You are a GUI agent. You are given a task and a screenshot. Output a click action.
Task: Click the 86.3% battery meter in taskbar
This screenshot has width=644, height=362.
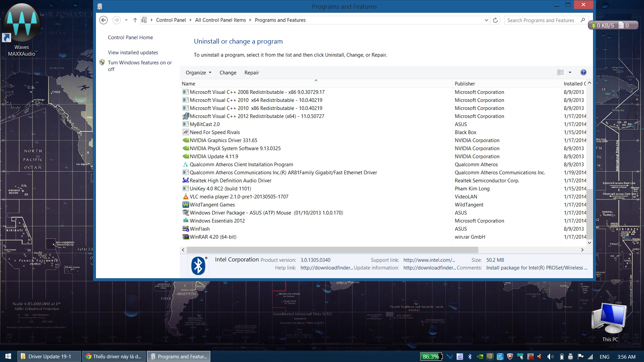(431, 357)
